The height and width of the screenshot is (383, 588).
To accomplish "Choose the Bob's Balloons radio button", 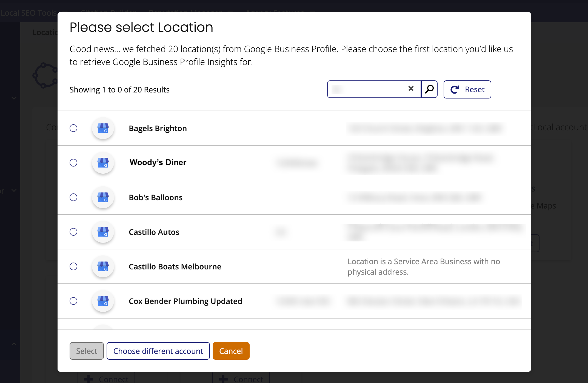I will [x=73, y=197].
